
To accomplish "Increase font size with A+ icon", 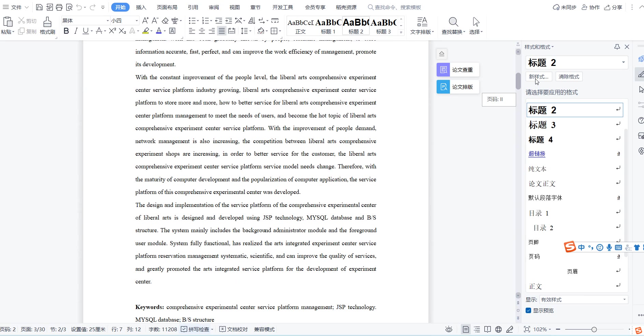I will coord(145,20).
